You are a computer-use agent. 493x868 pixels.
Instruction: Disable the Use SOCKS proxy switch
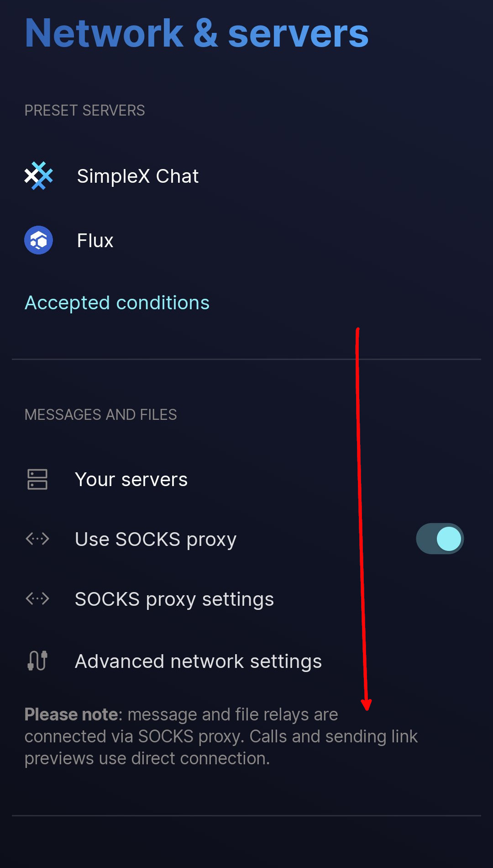coord(440,539)
